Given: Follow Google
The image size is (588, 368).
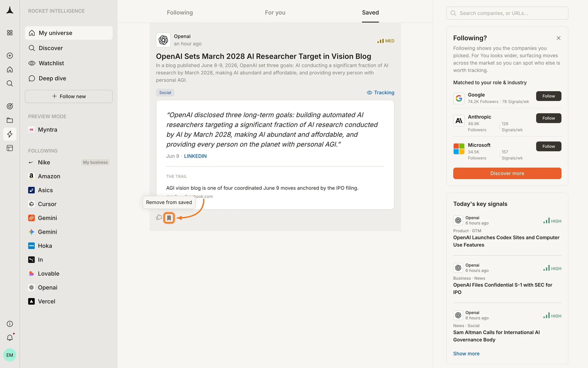Looking at the screenshot, I should (x=549, y=96).
